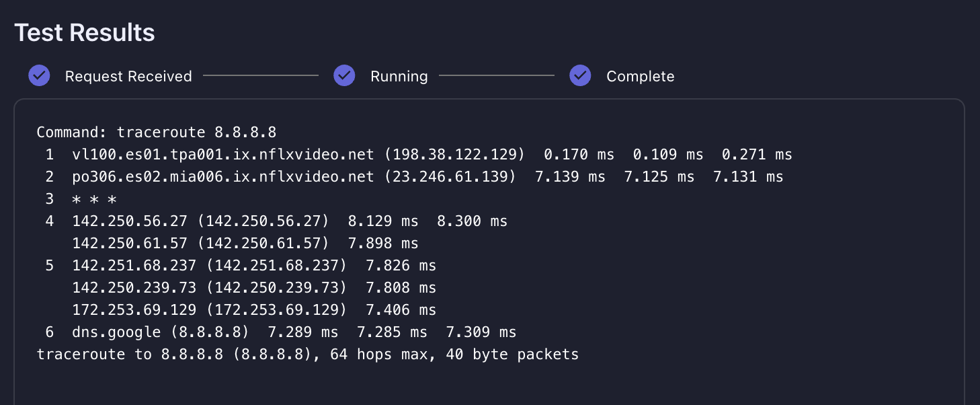Click IP address (198.38.122.129)
Viewport: 980px width, 405px height.
pyautogui.click(x=454, y=155)
